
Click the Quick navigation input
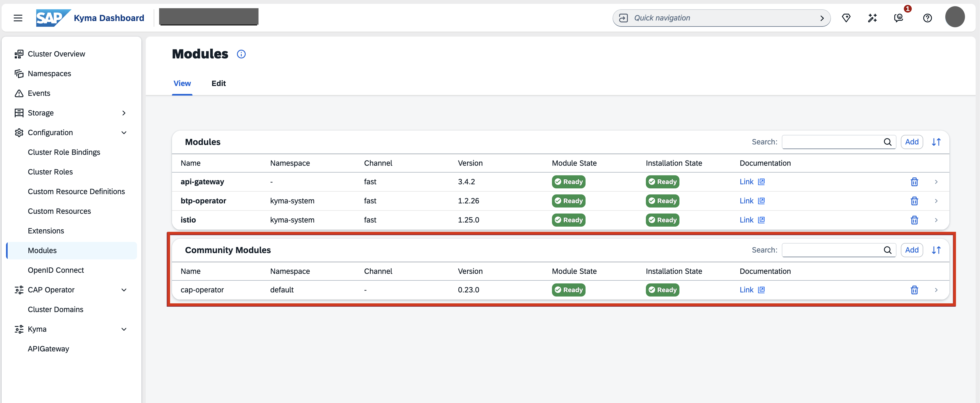click(721, 18)
